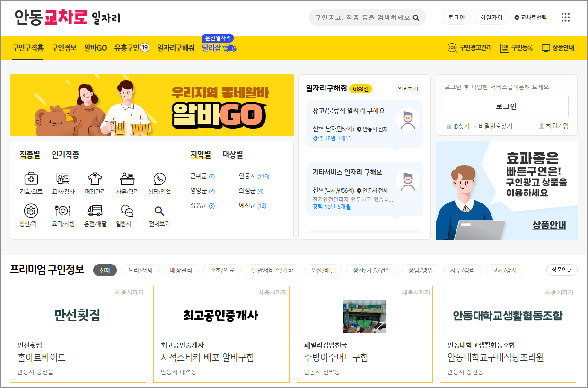The image size is (588, 388).
Task: Click the apps grid icon at top right
Action: pos(566,16)
